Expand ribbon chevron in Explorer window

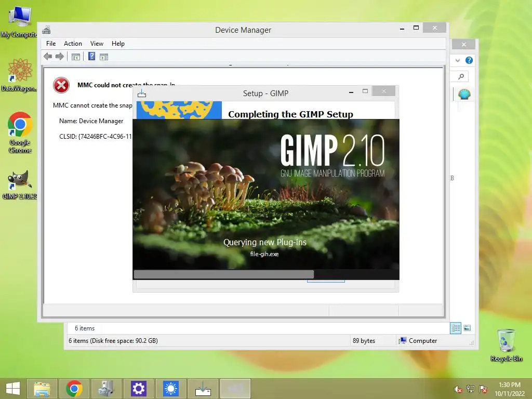(458, 60)
